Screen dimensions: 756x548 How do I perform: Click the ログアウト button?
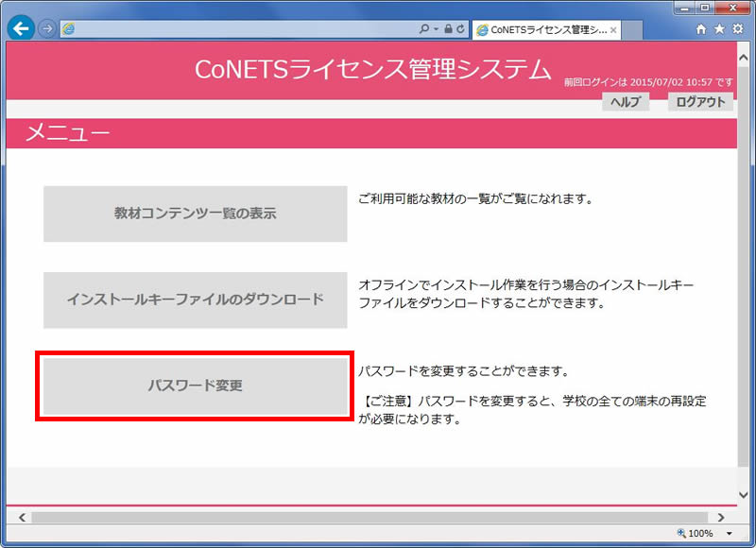point(700,102)
